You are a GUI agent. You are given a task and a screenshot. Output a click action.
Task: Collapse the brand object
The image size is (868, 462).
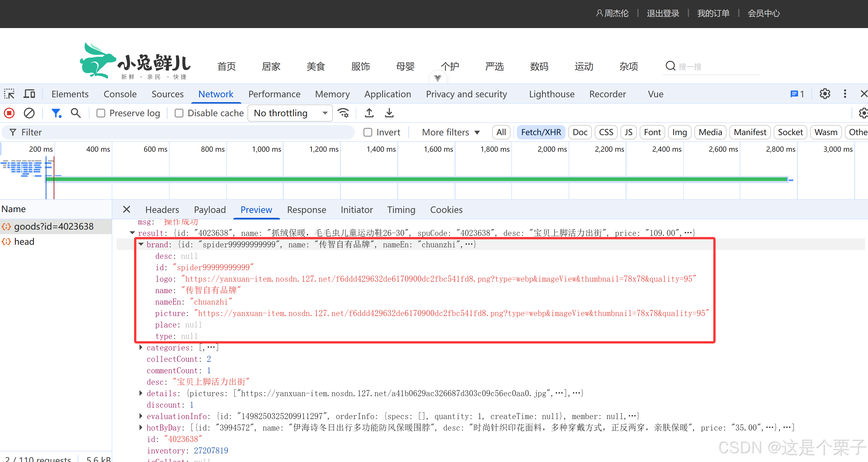(x=141, y=244)
